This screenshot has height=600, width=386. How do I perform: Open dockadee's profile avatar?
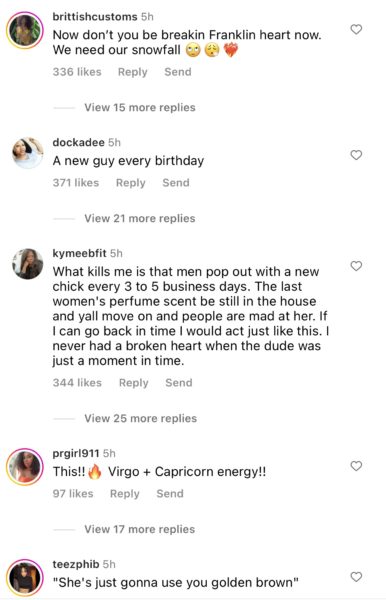(x=28, y=153)
